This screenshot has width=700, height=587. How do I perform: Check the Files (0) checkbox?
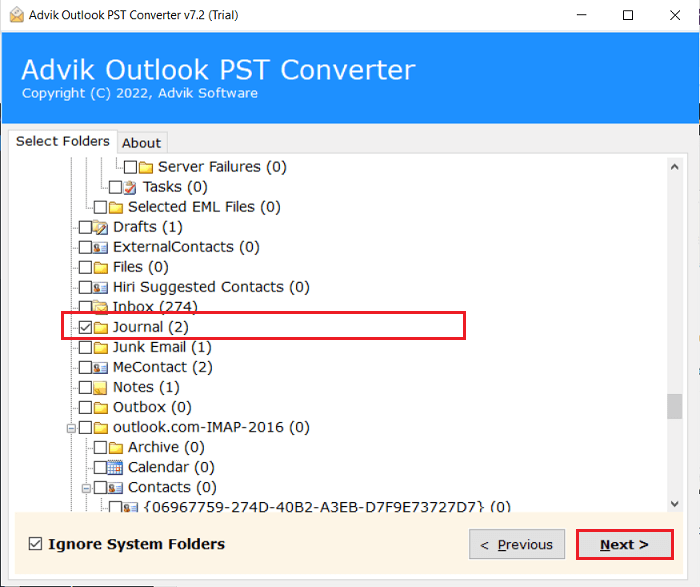click(x=85, y=268)
